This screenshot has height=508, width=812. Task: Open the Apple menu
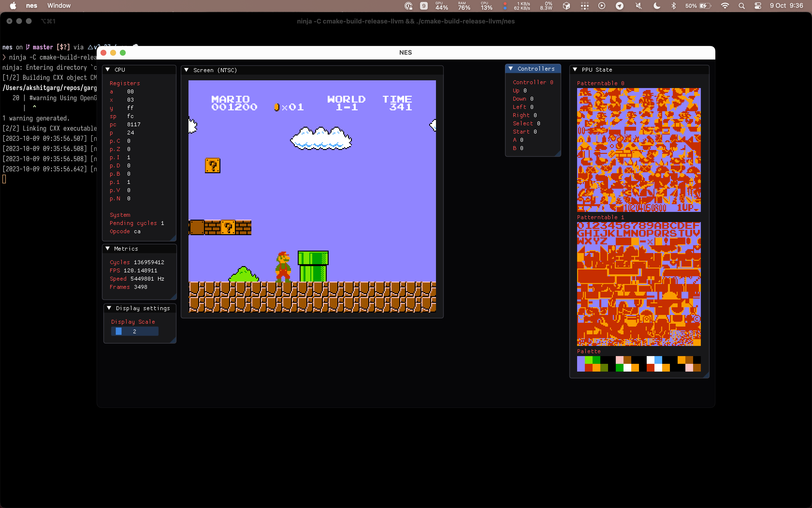[x=13, y=6]
